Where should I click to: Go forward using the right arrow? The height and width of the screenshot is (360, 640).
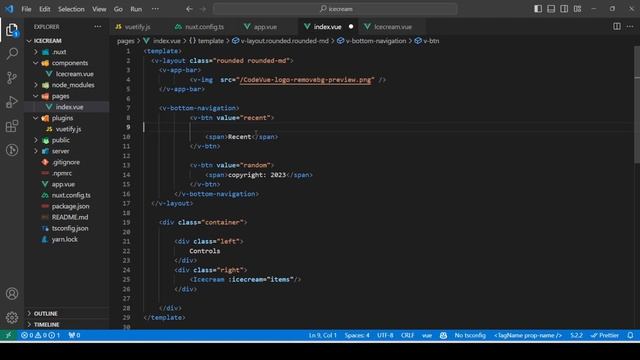point(203,9)
